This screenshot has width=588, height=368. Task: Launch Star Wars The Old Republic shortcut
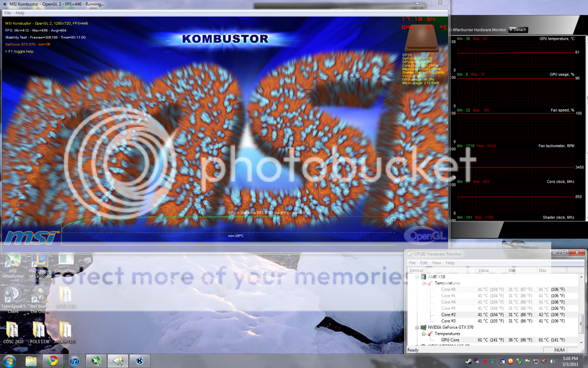(x=40, y=300)
